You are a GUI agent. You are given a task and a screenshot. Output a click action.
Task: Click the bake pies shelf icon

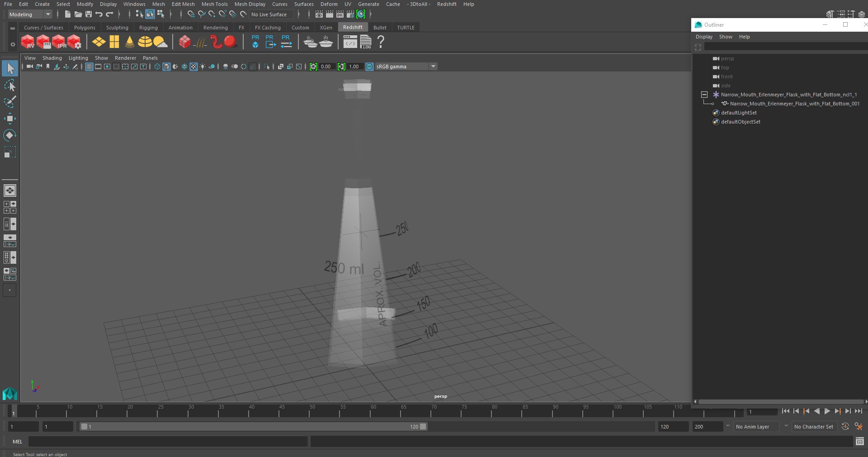tap(310, 42)
